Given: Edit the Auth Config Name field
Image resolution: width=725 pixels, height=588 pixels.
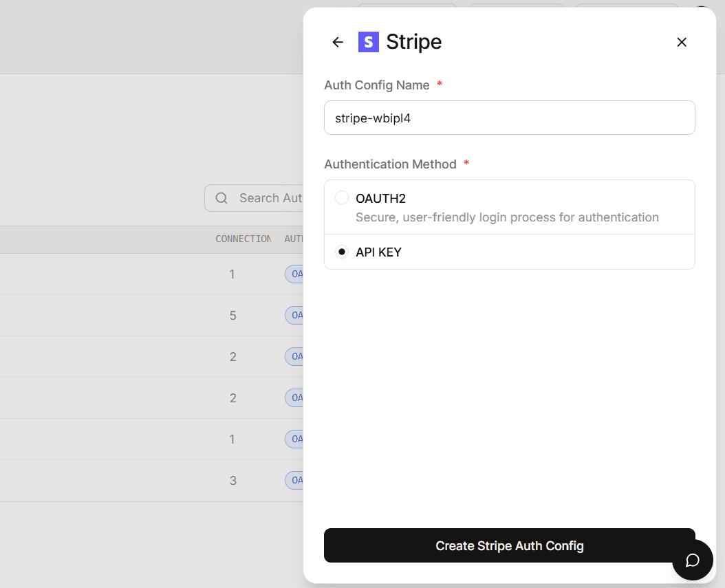Looking at the screenshot, I should pos(510,118).
